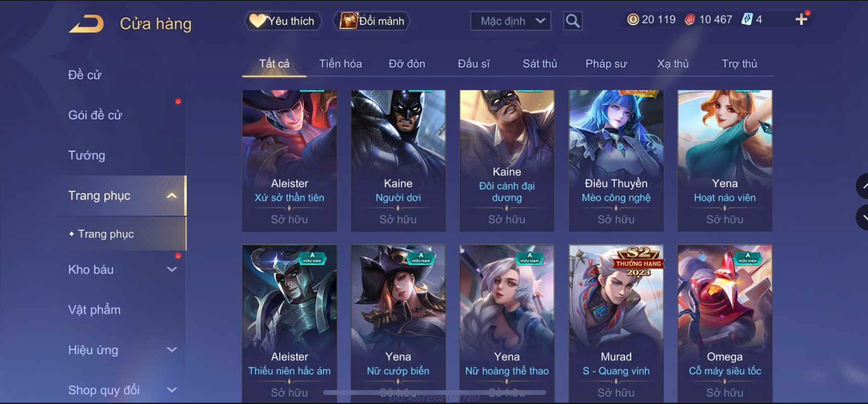Screen dimensions: 868x404
Task: Switch to the Sát thủ tab
Action: pyautogui.click(x=540, y=64)
